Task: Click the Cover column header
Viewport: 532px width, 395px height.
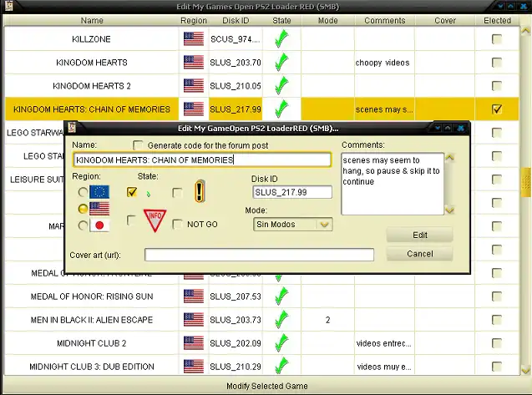Action: tap(445, 20)
